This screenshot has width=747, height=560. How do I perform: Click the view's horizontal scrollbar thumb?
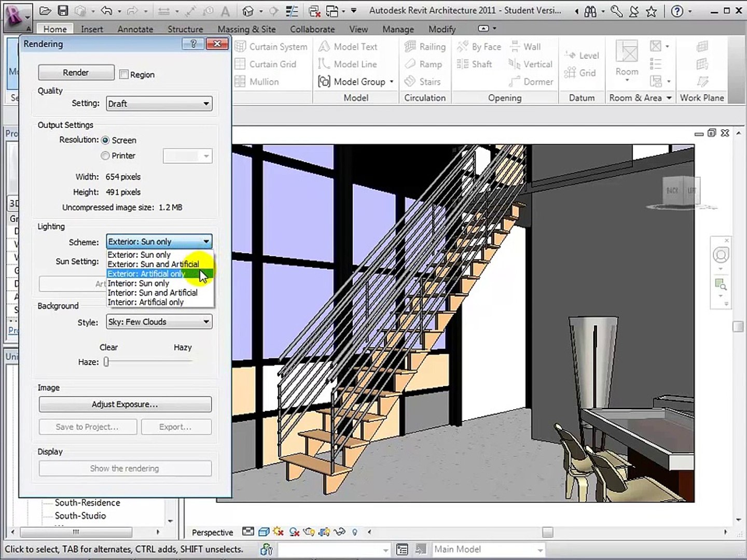[x=547, y=532]
